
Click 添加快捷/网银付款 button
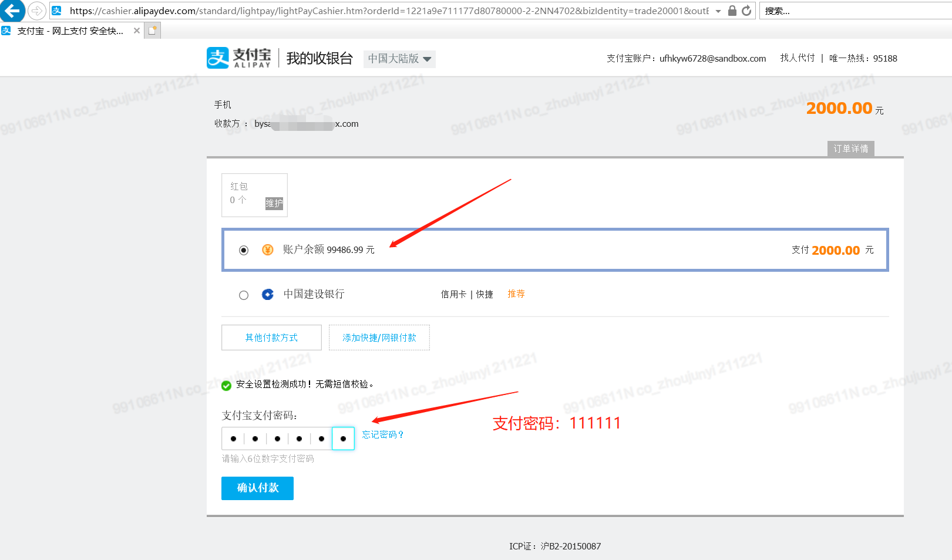379,338
